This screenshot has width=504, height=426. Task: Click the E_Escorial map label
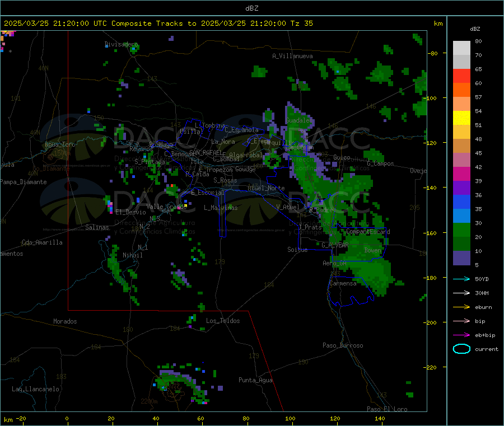(x=207, y=193)
